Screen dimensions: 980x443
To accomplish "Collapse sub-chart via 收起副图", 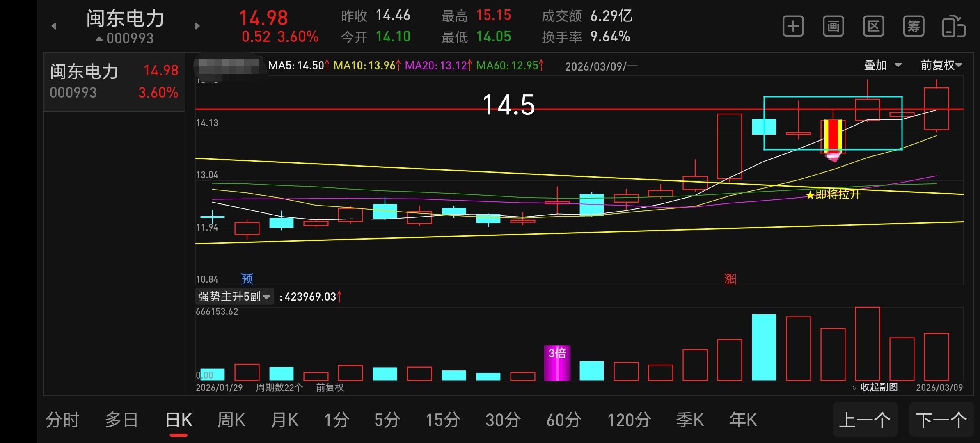I will click(875, 387).
